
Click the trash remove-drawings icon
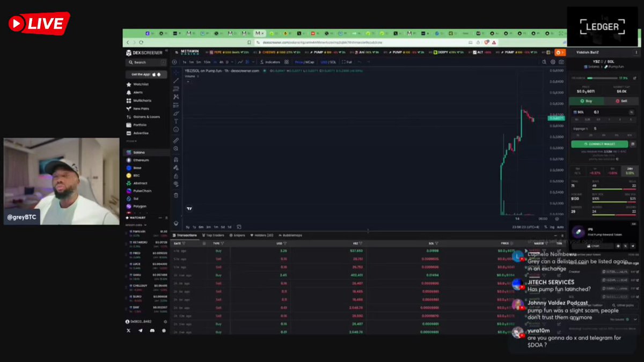coord(176,195)
